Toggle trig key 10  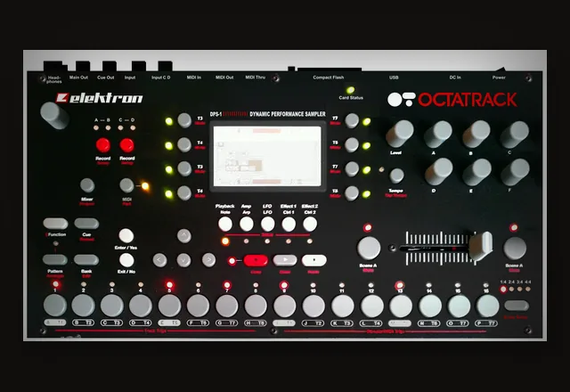[x=313, y=306]
